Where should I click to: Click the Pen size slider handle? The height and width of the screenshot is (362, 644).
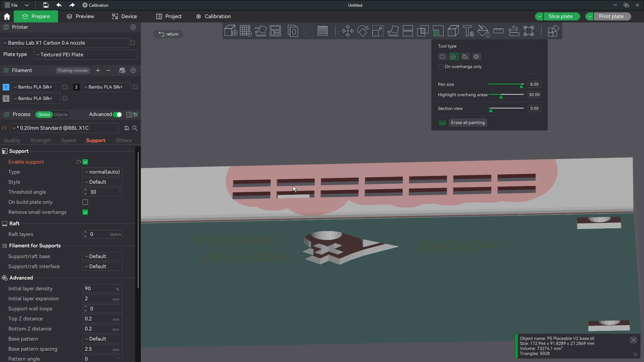(x=521, y=86)
